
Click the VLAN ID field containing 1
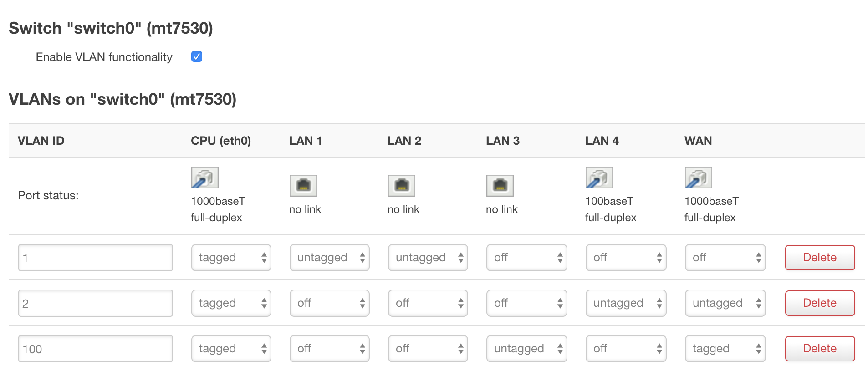click(96, 258)
